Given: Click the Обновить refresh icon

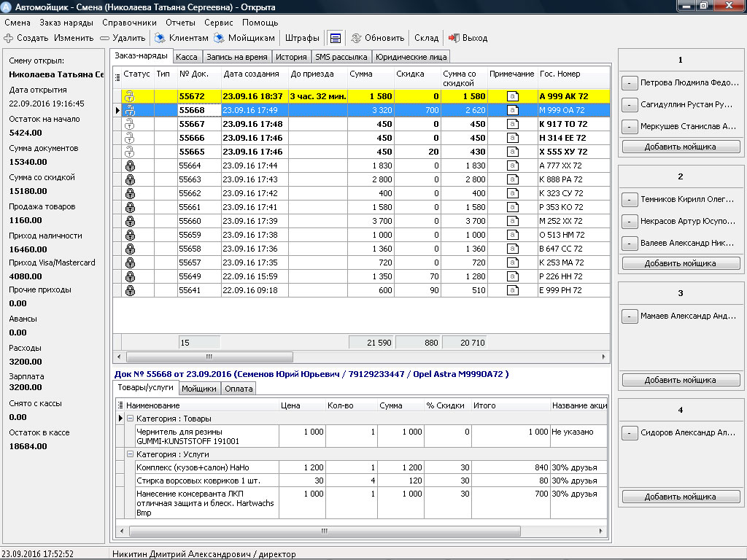Looking at the screenshot, I should click(x=356, y=38).
